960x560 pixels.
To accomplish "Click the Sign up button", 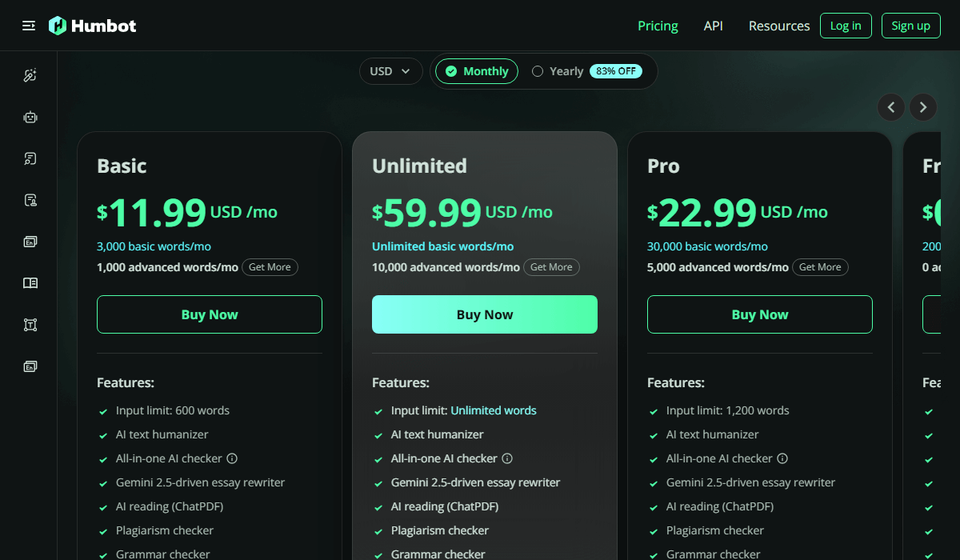I will (911, 26).
